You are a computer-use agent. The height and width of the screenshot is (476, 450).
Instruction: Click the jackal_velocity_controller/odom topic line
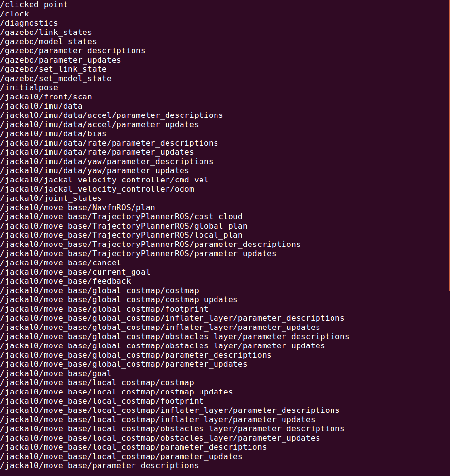coord(97,189)
